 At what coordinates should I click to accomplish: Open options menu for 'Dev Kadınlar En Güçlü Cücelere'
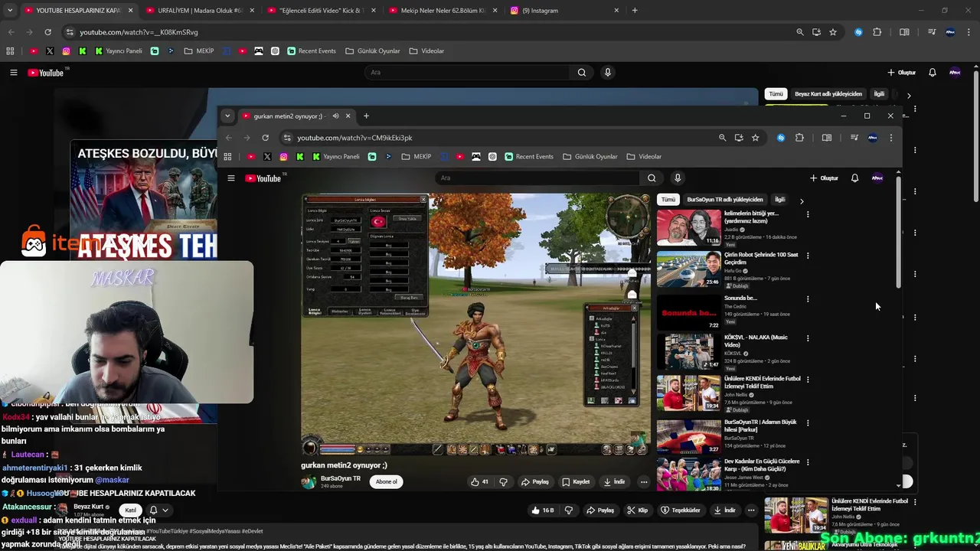808,462
